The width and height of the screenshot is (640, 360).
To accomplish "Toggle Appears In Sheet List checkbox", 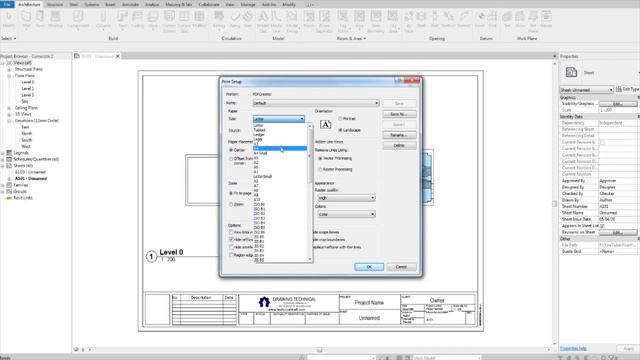I will [602, 226].
